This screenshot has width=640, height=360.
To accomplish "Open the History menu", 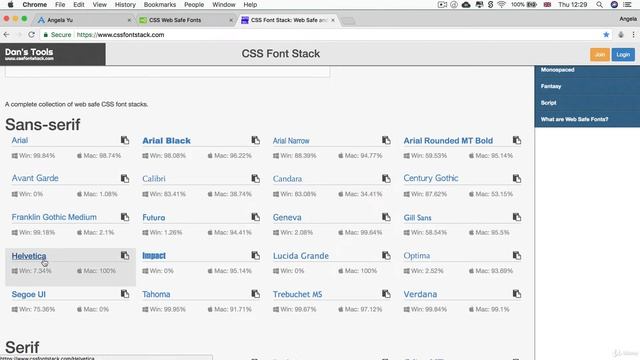I will [x=125, y=4].
